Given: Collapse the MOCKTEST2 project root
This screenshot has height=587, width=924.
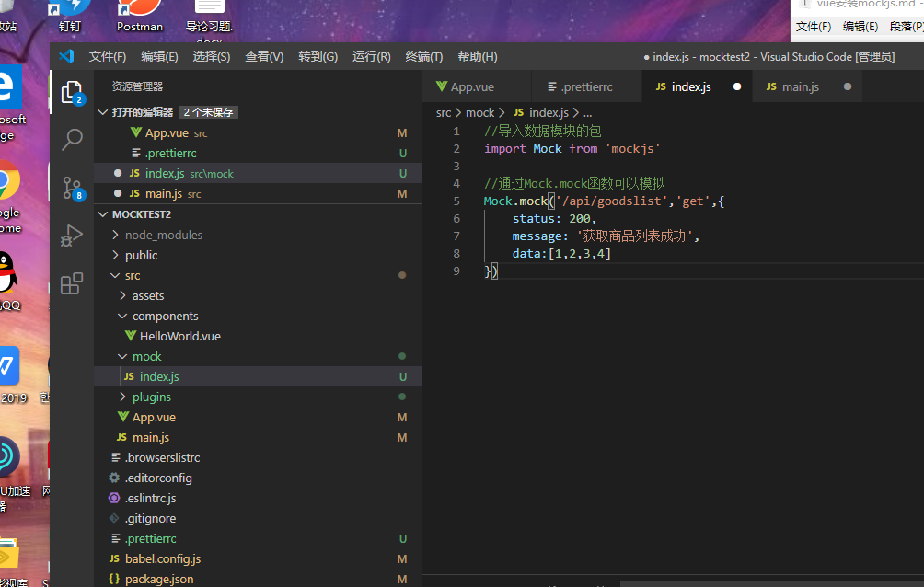Looking at the screenshot, I should point(103,214).
